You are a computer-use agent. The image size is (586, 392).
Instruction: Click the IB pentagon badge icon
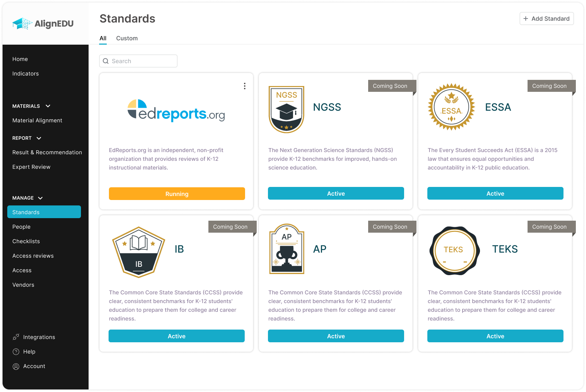pos(139,252)
